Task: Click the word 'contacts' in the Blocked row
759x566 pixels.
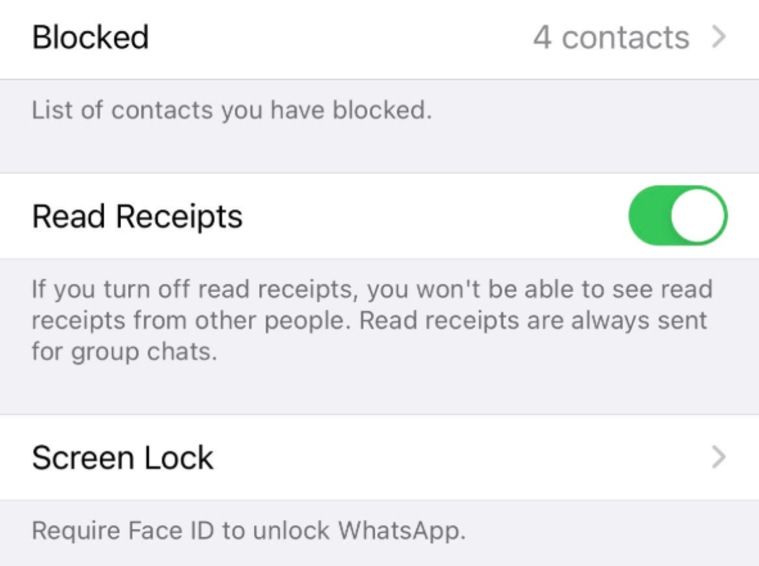Action: click(x=625, y=37)
